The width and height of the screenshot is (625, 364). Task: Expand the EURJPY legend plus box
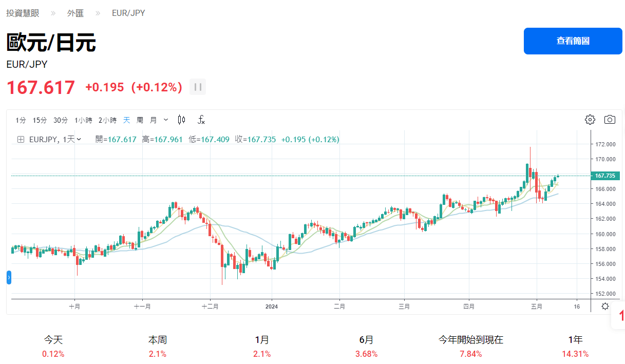click(21, 139)
